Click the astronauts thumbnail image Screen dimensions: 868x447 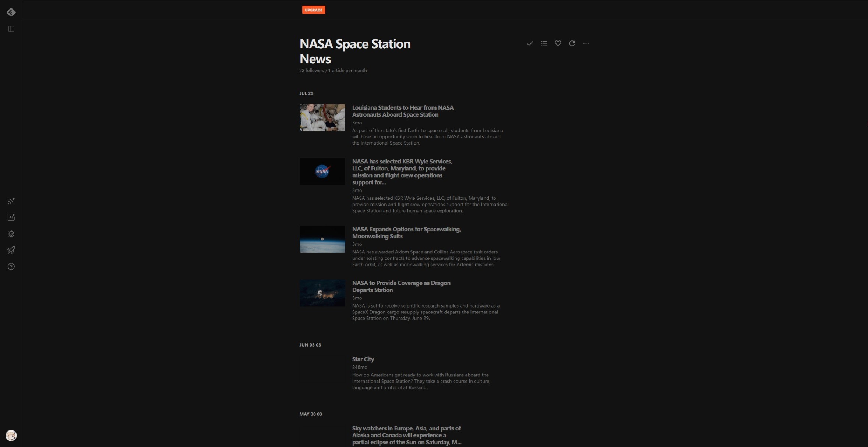[322, 118]
